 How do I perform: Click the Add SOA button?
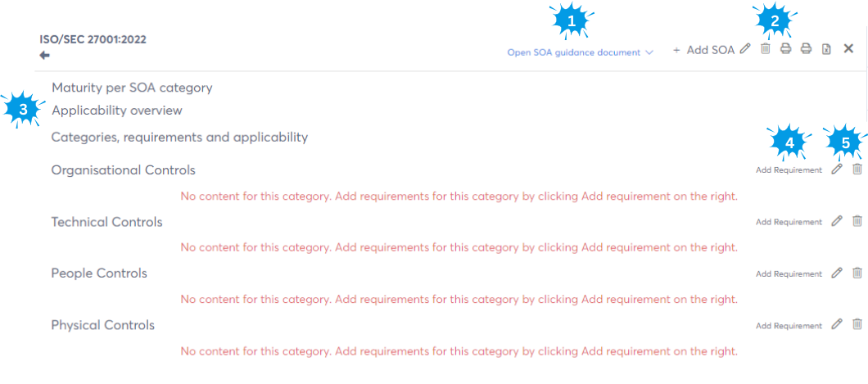click(x=703, y=50)
